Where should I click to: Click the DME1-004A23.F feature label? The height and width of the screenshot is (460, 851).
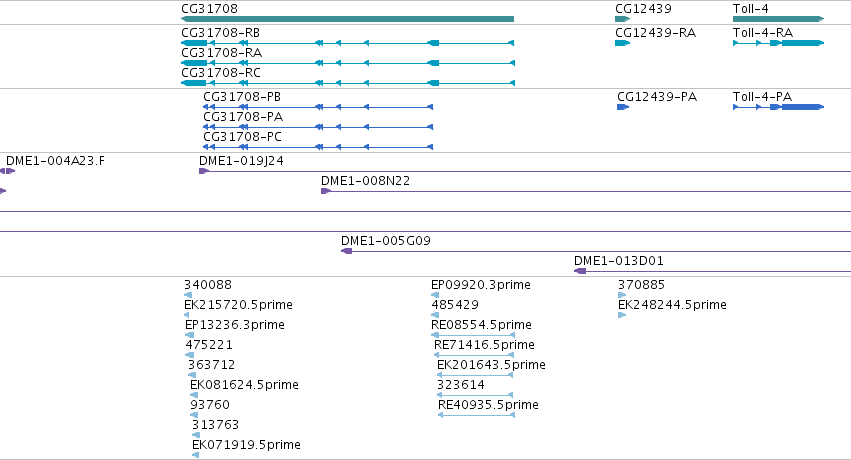pos(55,161)
